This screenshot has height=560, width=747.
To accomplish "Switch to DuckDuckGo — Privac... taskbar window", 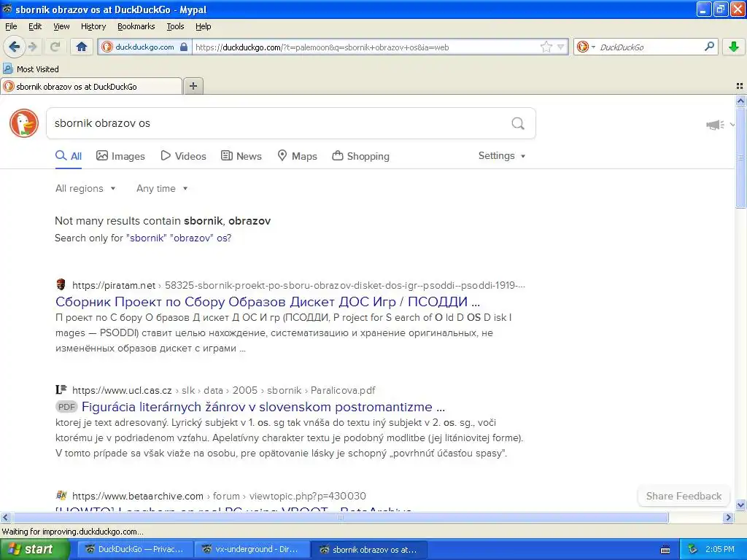I will point(135,549).
